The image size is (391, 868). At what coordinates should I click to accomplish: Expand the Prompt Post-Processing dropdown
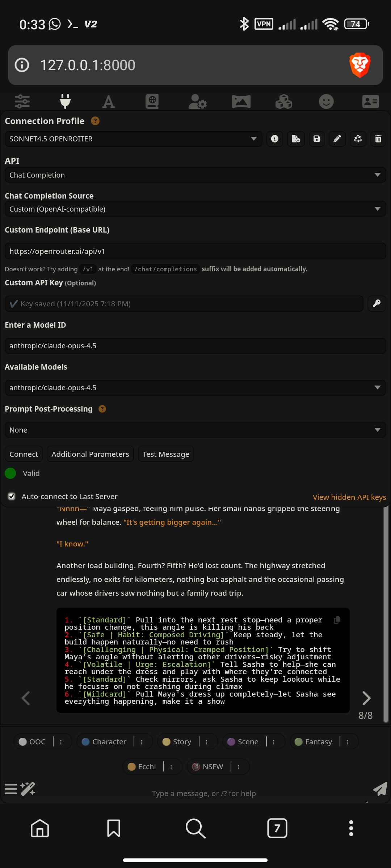[195, 430]
